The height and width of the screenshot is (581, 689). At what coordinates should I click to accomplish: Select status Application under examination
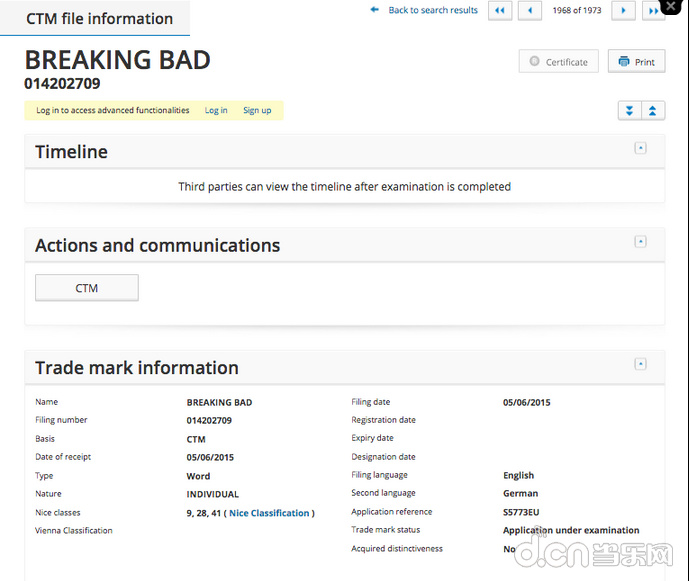click(571, 530)
